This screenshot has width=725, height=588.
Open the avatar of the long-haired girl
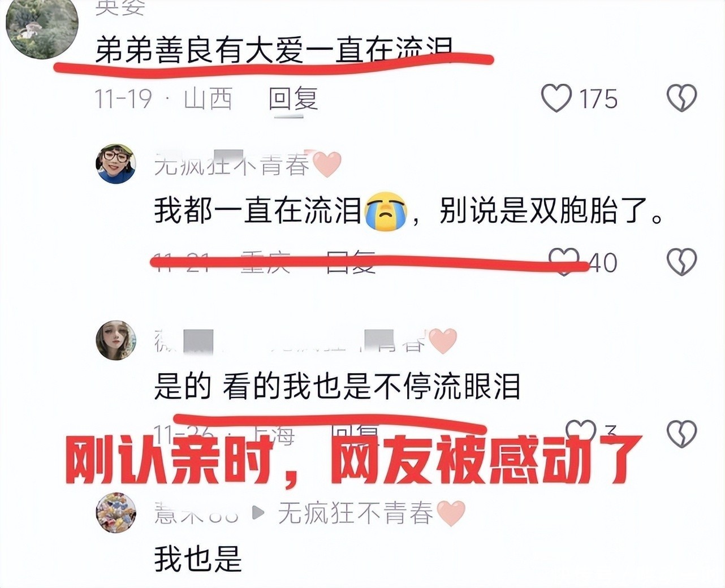pyautogui.click(x=116, y=340)
